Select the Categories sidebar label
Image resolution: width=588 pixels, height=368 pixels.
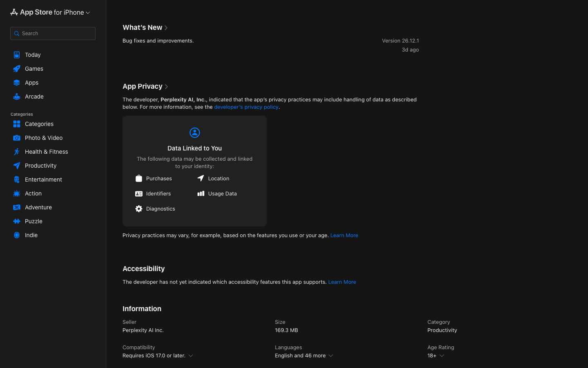[x=39, y=124]
